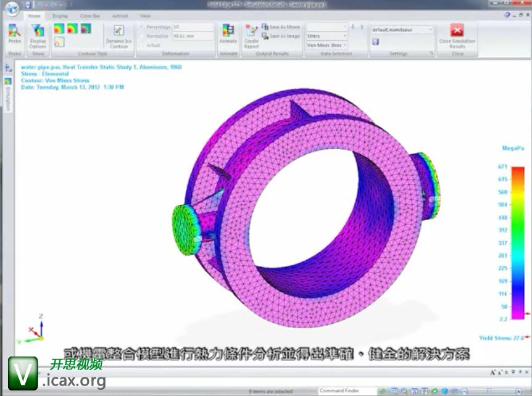Click 'Stress - Elemental' header text

pos(45,73)
